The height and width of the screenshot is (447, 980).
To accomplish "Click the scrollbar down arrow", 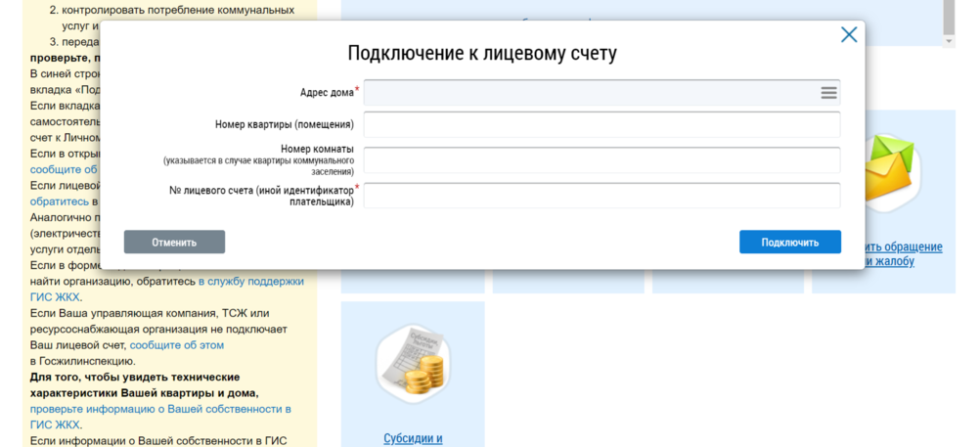I will click(948, 42).
